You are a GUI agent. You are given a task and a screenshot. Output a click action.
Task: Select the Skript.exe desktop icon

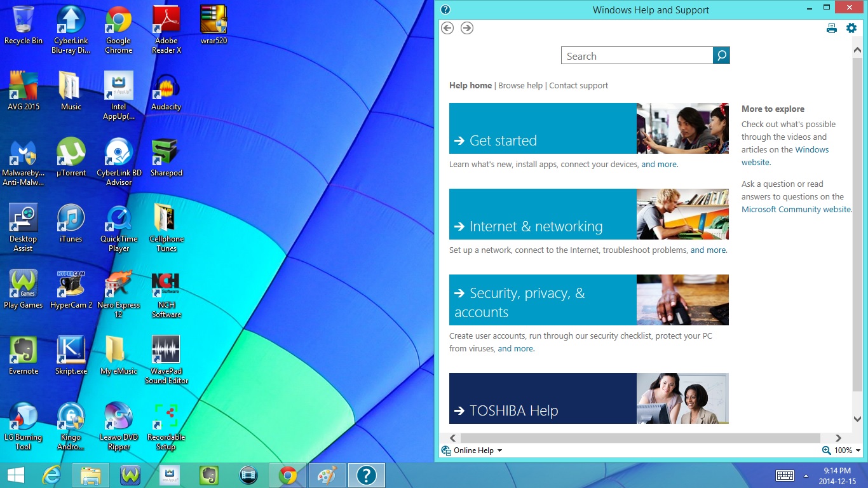71,356
